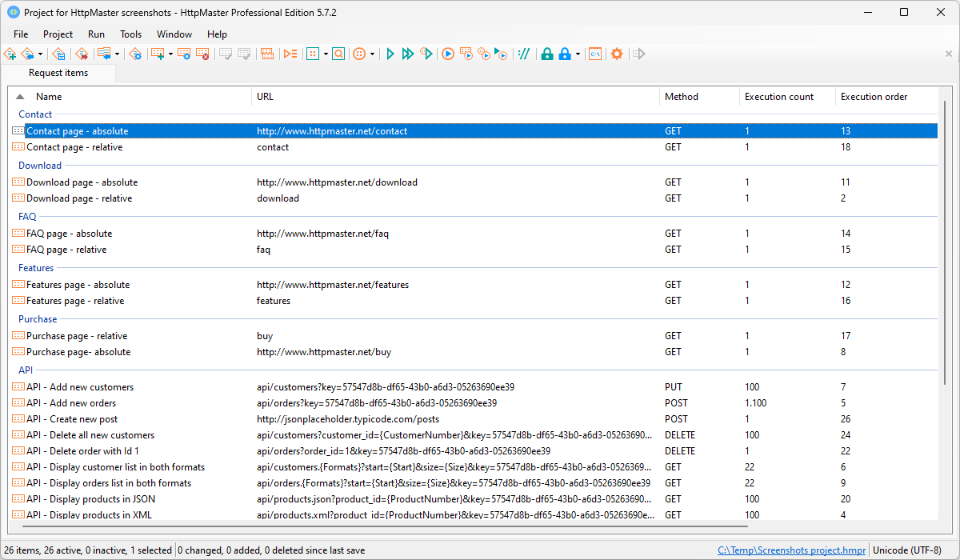Viewport: 960px width, 560px height.
Task: Sort by the Execution order column header
Action: [x=874, y=97]
